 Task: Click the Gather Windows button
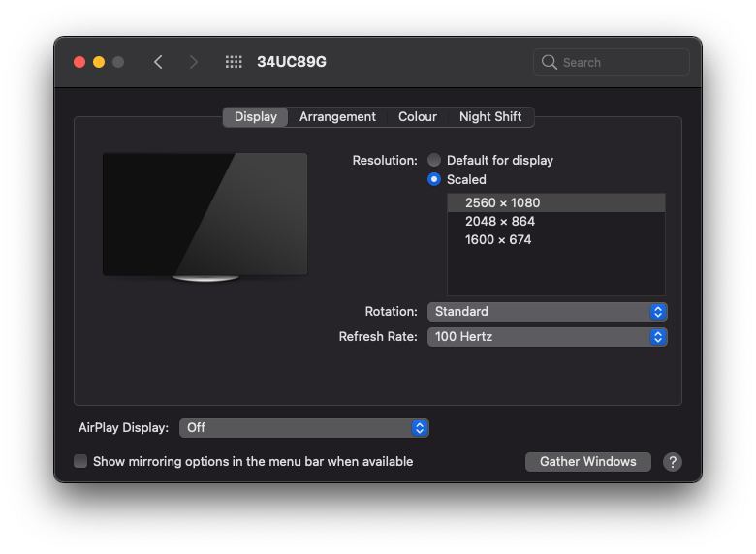pyautogui.click(x=587, y=462)
